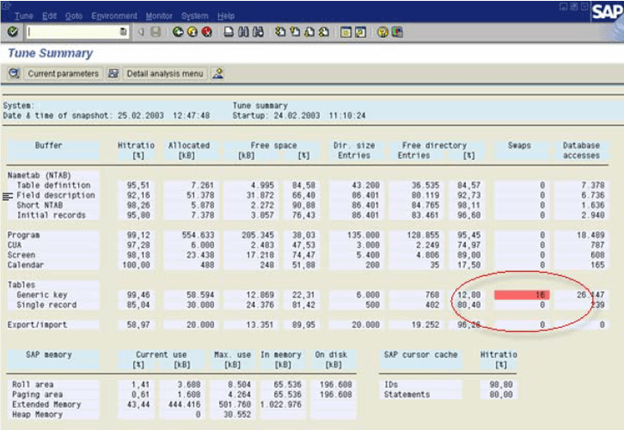
Task: Click the green Enter checkmark icon
Action: click(x=11, y=32)
